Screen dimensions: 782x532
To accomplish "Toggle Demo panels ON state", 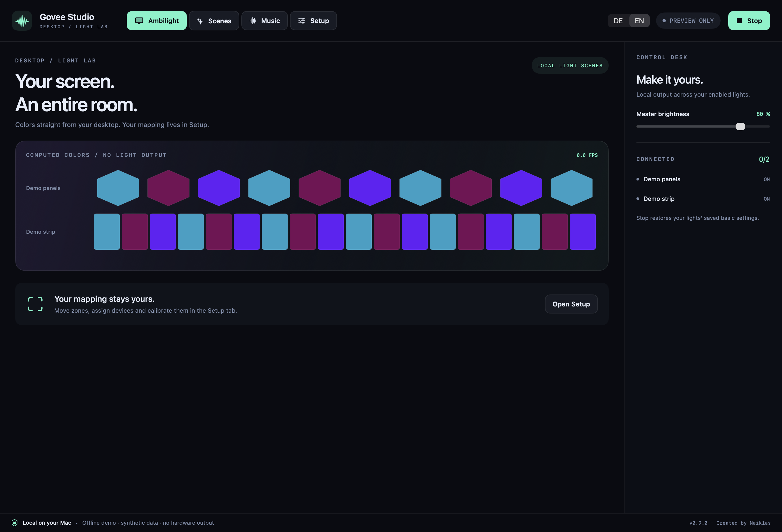I will click(767, 180).
